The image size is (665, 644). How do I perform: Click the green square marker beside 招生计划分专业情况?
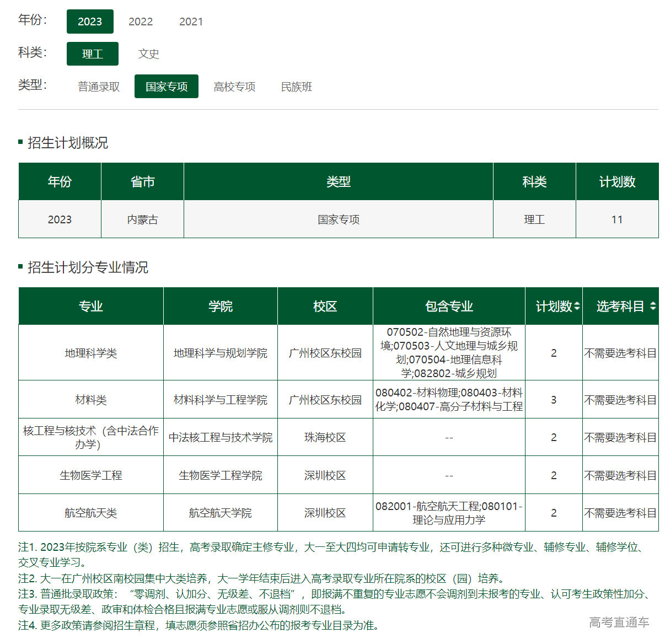pos(20,269)
